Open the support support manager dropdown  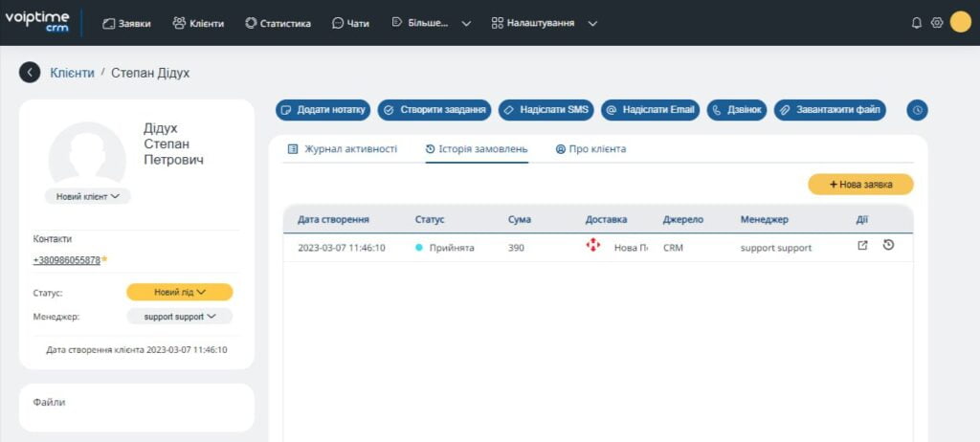point(180,317)
